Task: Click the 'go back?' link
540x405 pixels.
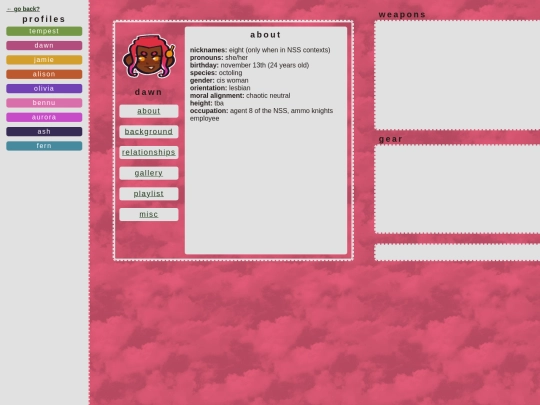Action: pyautogui.click(x=23, y=9)
